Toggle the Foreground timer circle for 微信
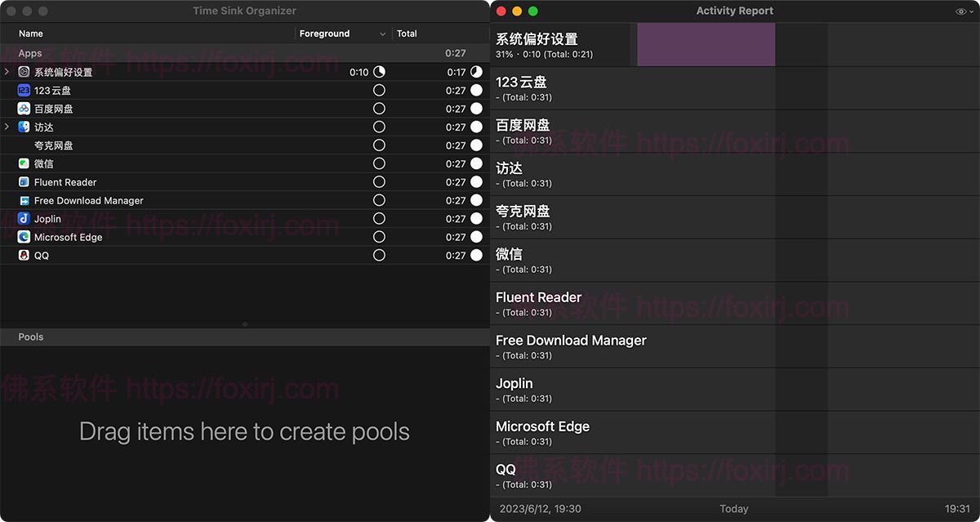The image size is (980, 522). coord(378,163)
